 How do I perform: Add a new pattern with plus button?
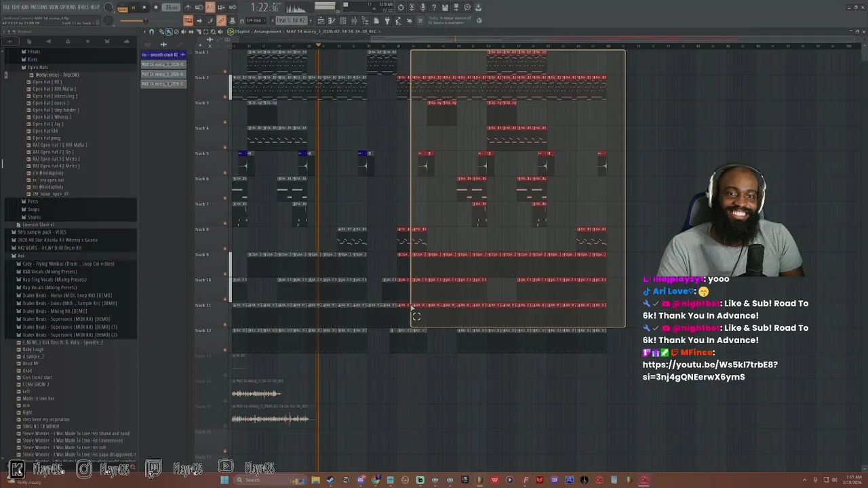(311, 20)
